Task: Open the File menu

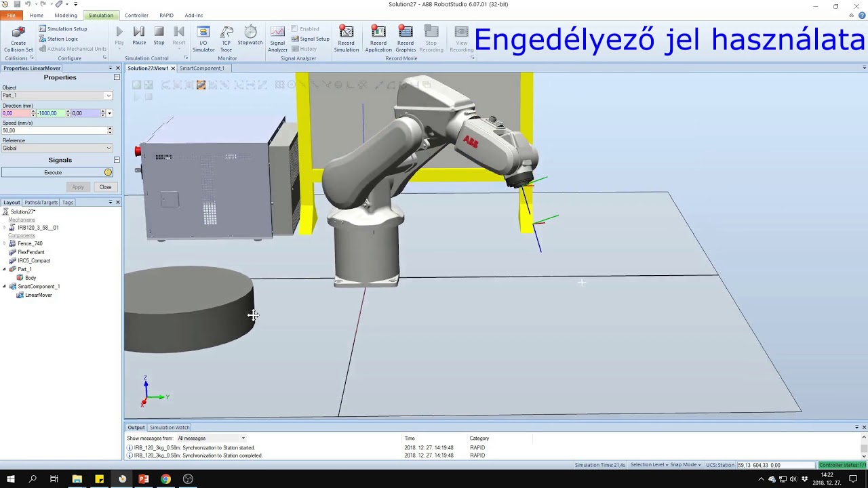Action: (x=11, y=15)
